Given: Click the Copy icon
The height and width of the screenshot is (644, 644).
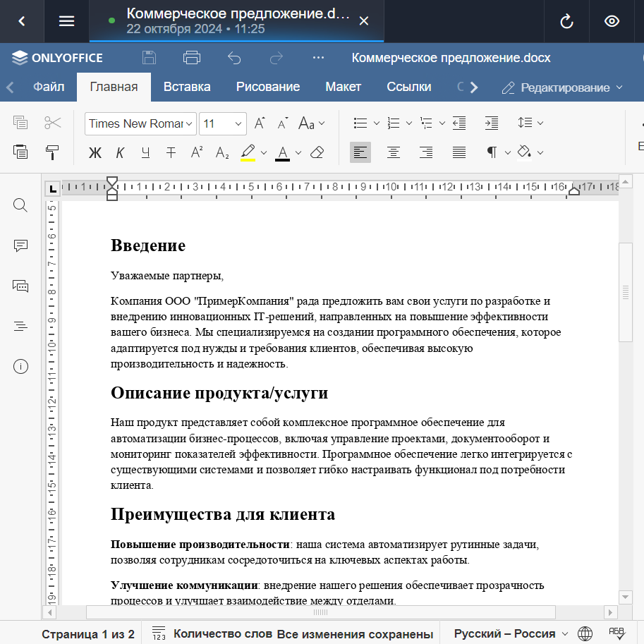Looking at the screenshot, I should click(20, 123).
